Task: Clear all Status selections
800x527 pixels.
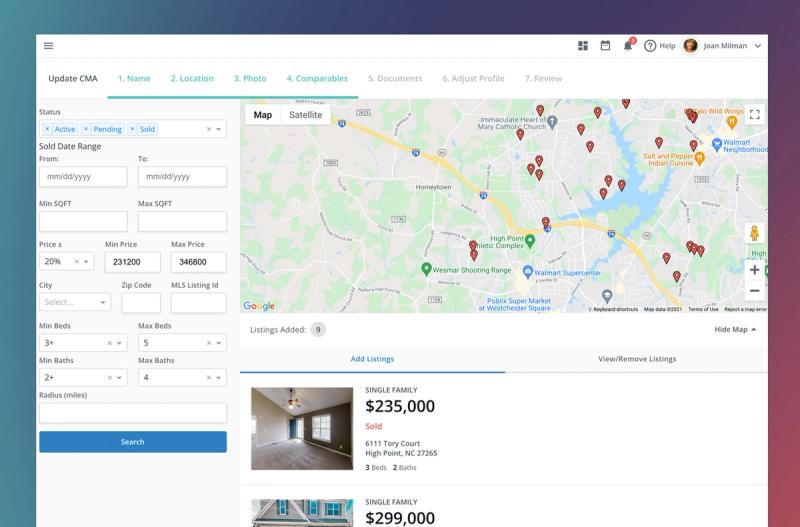Action: pos(209,129)
